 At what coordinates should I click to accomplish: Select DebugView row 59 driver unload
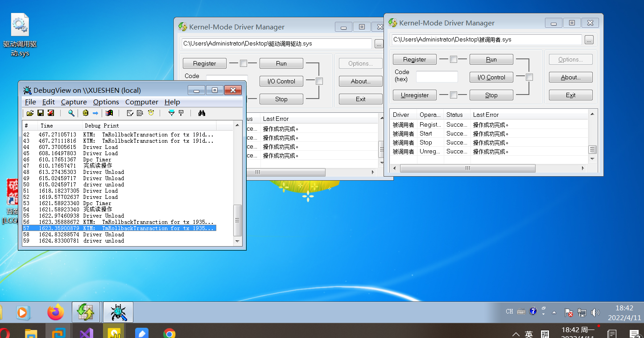120,241
